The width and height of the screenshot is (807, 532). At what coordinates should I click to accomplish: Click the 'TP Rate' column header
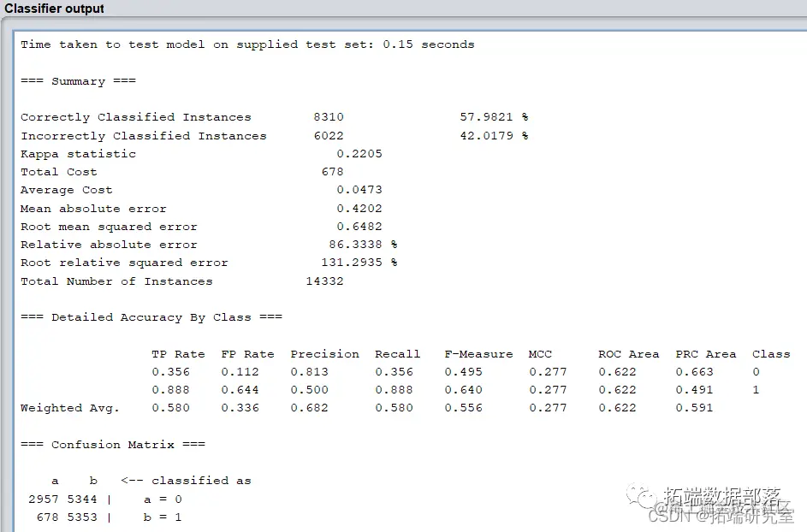pyautogui.click(x=178, y=354)
